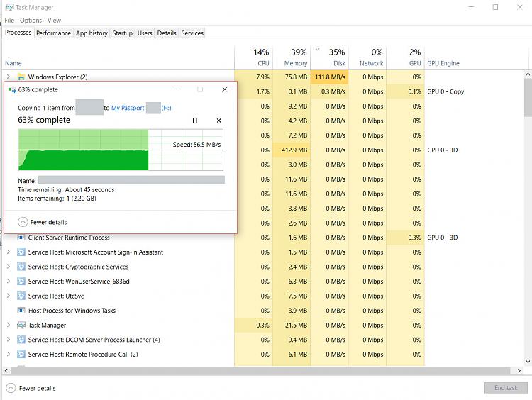
Task: Click the Cryptographic Services gear icon
Action: click(21, 267)
